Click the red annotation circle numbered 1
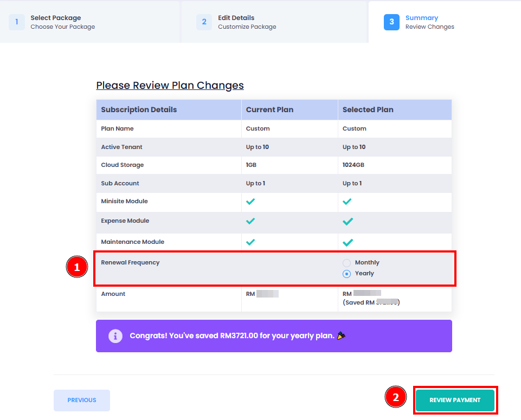 pyautogui.click(x=77, y=267)
